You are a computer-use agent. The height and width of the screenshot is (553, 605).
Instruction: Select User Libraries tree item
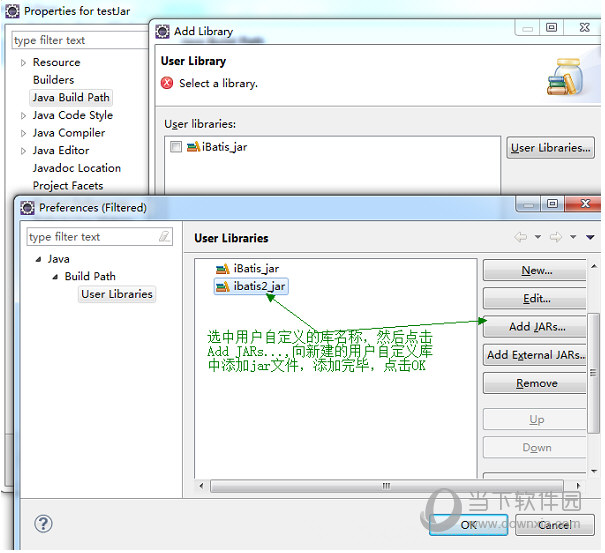point(117,294)
